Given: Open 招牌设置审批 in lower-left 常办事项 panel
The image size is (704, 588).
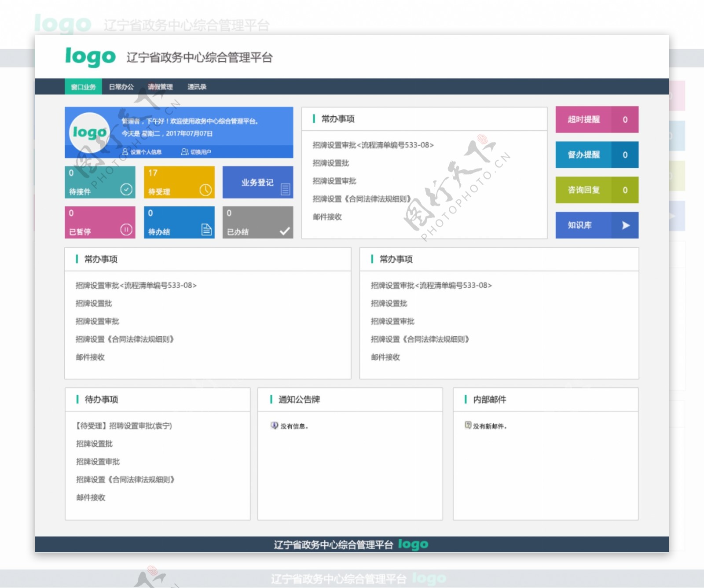Looking at the screenshot, I should [x=97, y=321].
